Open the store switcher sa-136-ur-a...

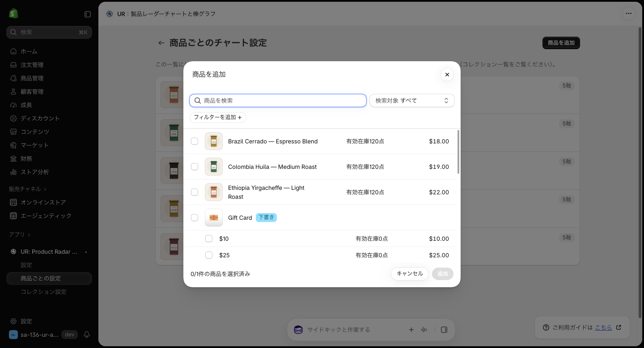(34, 335)
